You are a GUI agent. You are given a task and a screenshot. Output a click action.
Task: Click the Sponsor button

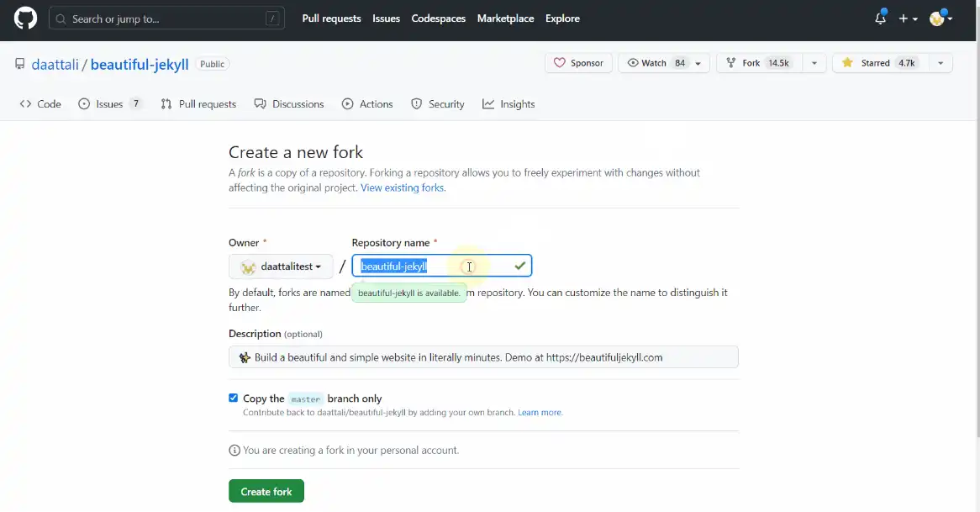tap(578, 63)
